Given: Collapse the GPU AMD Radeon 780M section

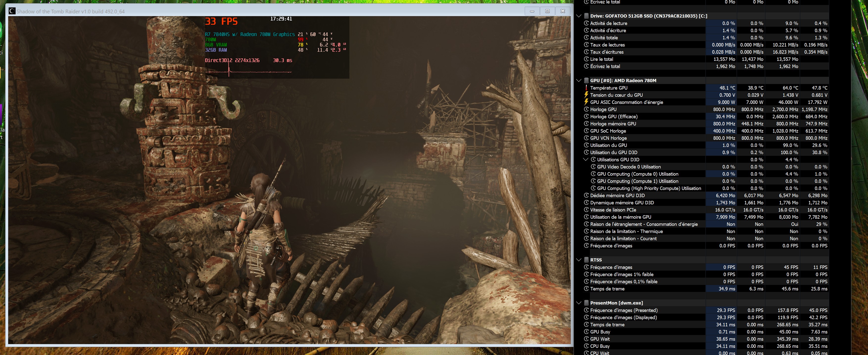Looking at the screenshot, I should point(579,80).
